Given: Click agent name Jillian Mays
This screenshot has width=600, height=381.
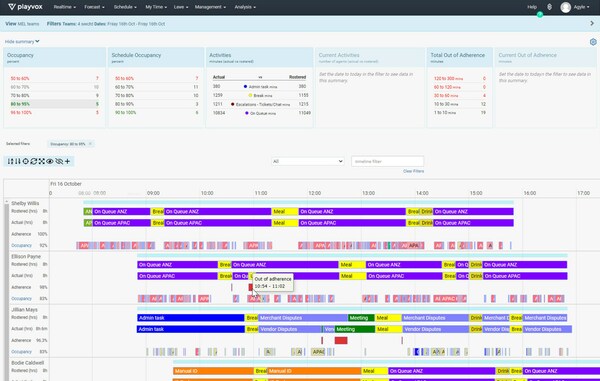Looking at the screenshot, I should pos(24,309).
